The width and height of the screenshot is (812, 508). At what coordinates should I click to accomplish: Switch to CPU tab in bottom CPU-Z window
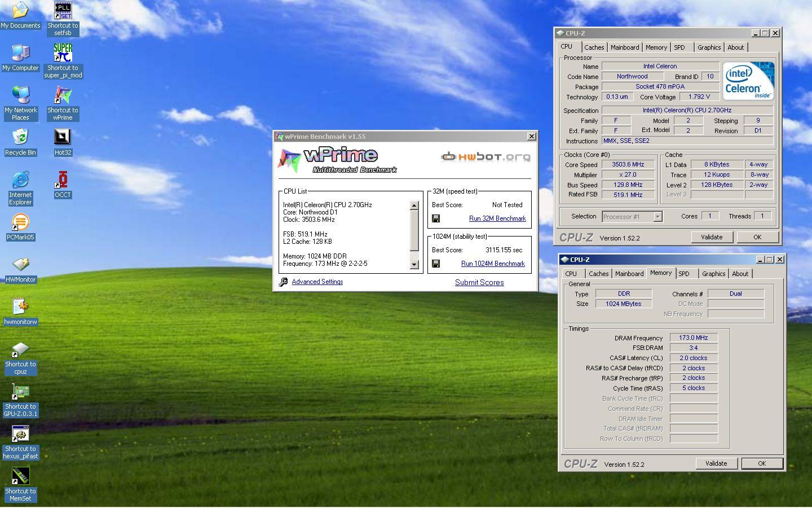tap(571, 274)
